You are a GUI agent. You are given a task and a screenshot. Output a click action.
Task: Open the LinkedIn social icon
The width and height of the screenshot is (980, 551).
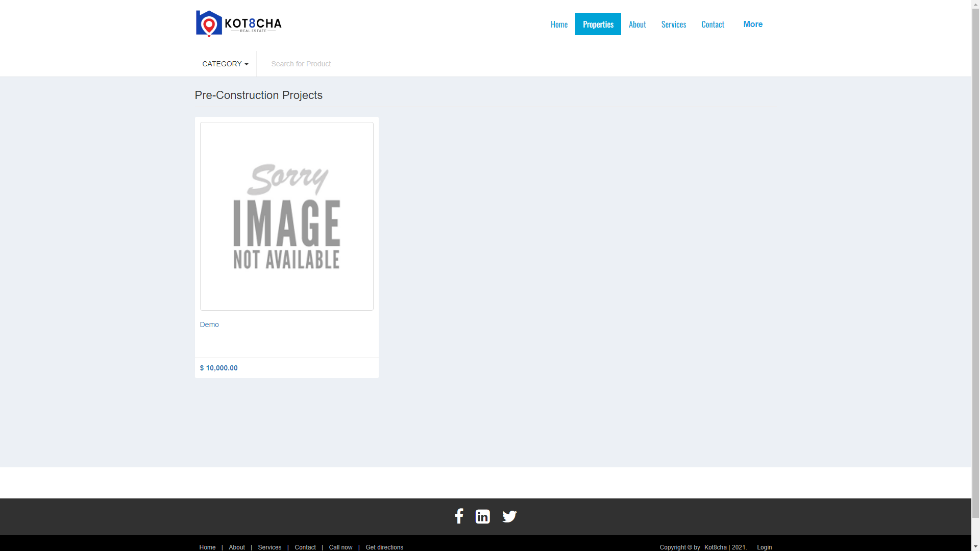point(482,516)
